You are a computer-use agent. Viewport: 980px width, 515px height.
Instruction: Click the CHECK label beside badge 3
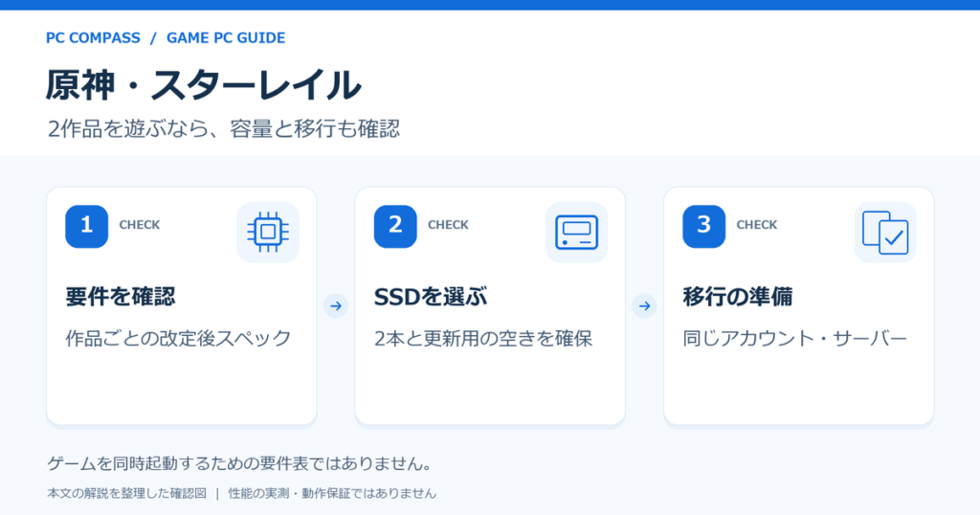[x=757, y=225]
